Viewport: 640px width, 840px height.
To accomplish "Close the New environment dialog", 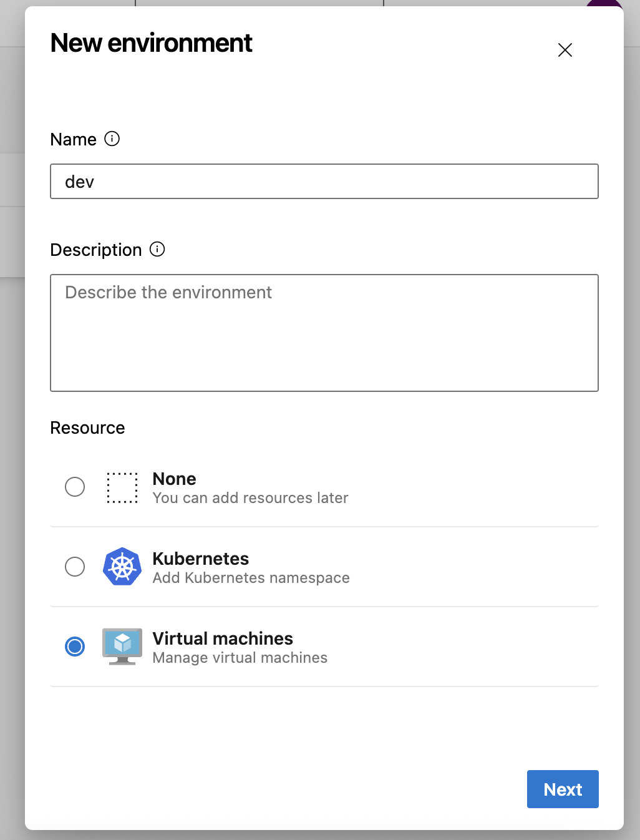I will click(x=565, y=50).
